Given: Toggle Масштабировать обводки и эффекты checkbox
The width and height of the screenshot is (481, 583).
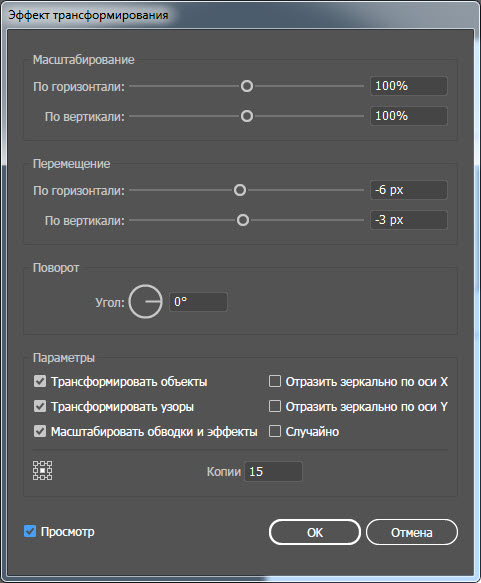Looking at the screenshot, I should coord(40,431).
